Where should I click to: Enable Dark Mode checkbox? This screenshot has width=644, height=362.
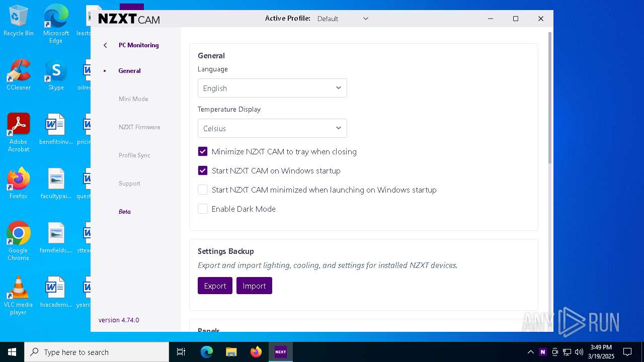coord(203,209)
